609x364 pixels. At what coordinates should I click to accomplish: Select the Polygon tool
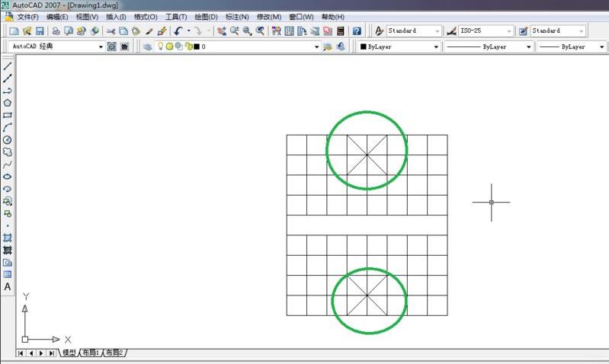(8, 103)
